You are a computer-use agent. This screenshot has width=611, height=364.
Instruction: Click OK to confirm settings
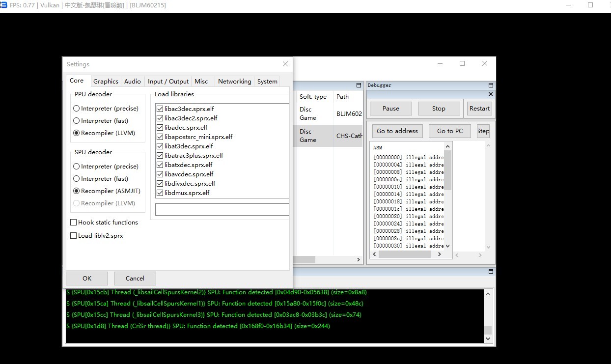(87, 279)
